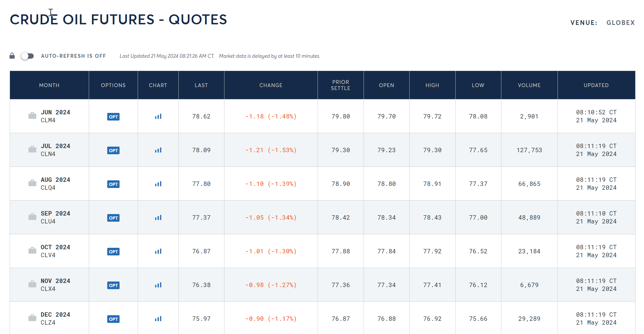Open the chart for JUN 2024

[x=158, y=116]
